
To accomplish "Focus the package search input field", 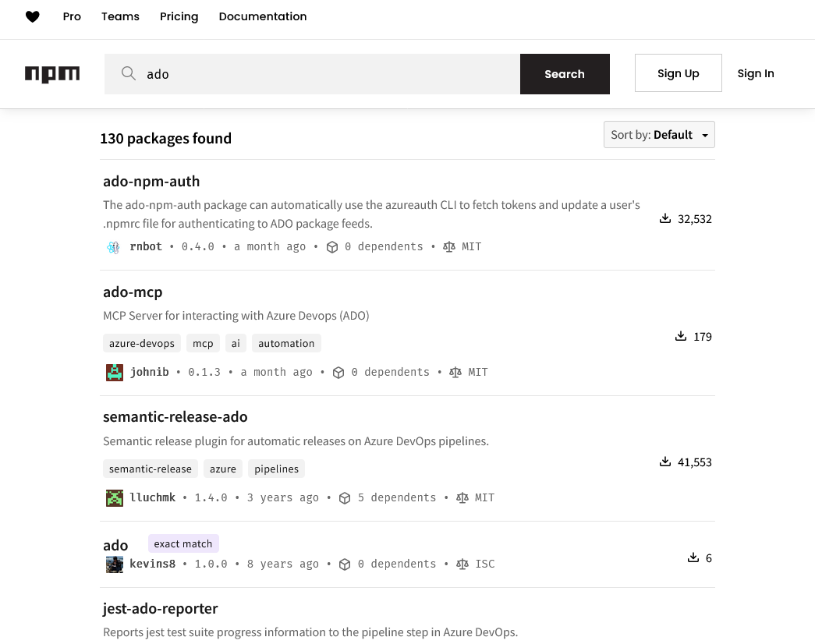I will pos(328,74).
